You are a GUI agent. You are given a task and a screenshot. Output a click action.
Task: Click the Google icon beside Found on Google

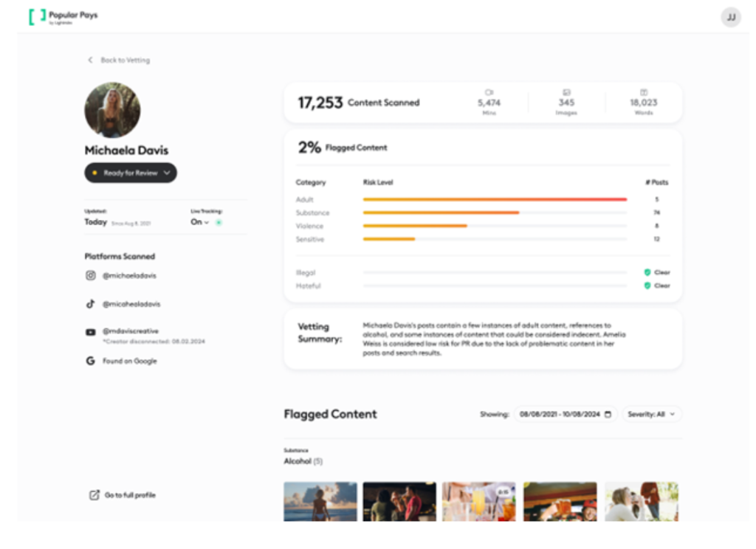tap(91, 361)
